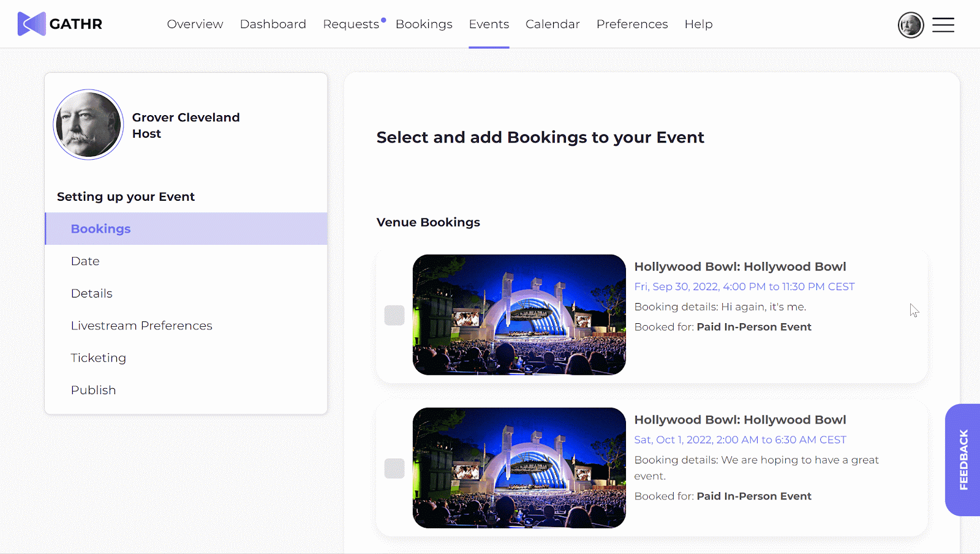Open the Livestream Preferences step

pyautogui.click(x=141, y=326)
